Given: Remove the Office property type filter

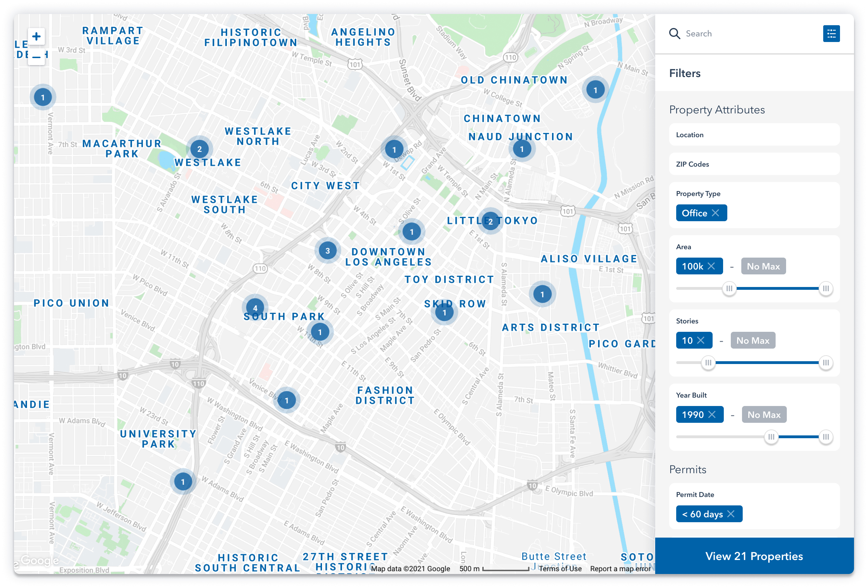Looking at the screenshot, I should tap(716, 213).
